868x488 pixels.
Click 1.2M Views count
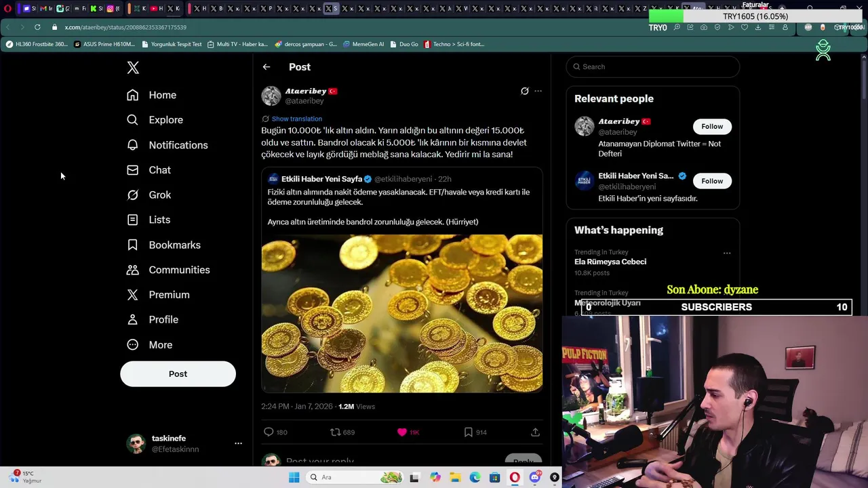pyautogui.click(x=357, y=406)
